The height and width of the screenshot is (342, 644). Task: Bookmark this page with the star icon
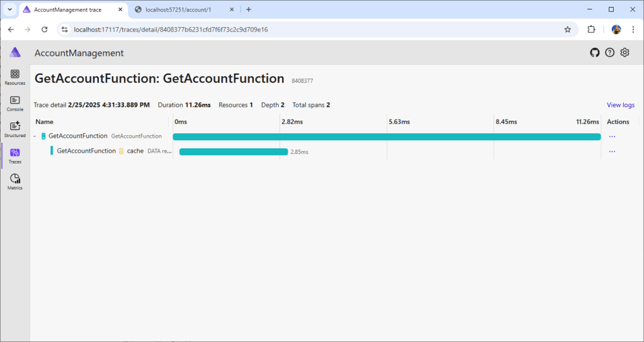(x=567, y=29)
